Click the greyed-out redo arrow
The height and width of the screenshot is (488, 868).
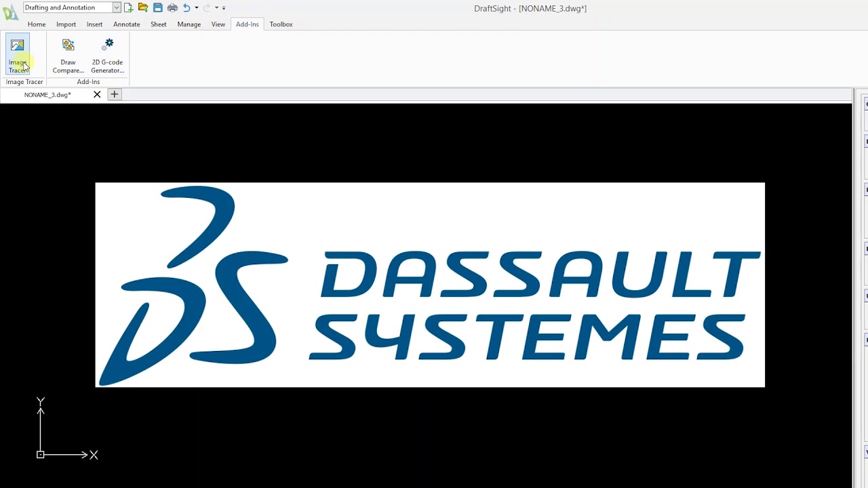pyautogui.click(x=207, y=7)
